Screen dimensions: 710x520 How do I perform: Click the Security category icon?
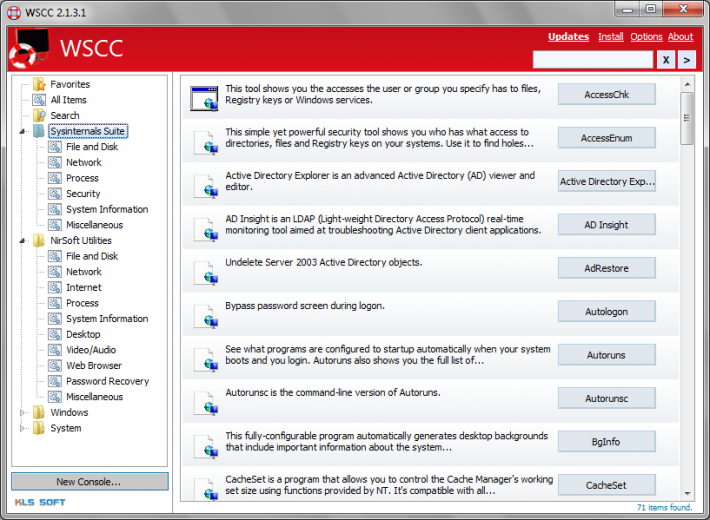point(55,193)
